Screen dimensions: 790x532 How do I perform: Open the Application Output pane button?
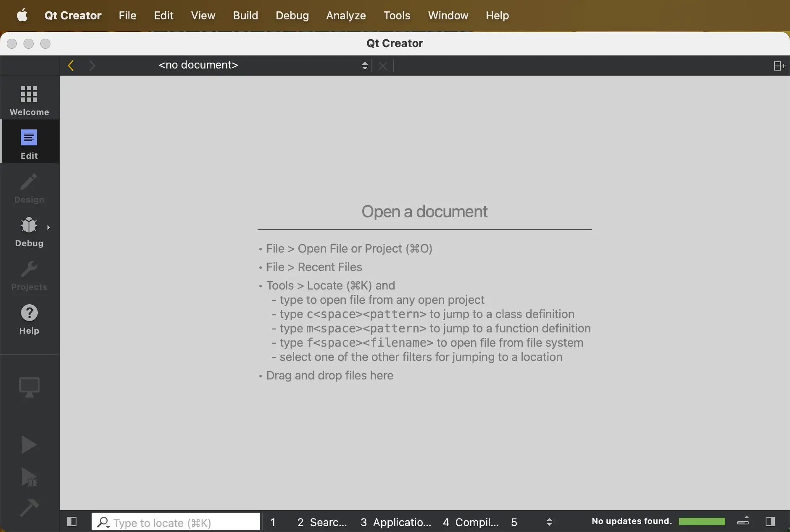tap(395, 522)
